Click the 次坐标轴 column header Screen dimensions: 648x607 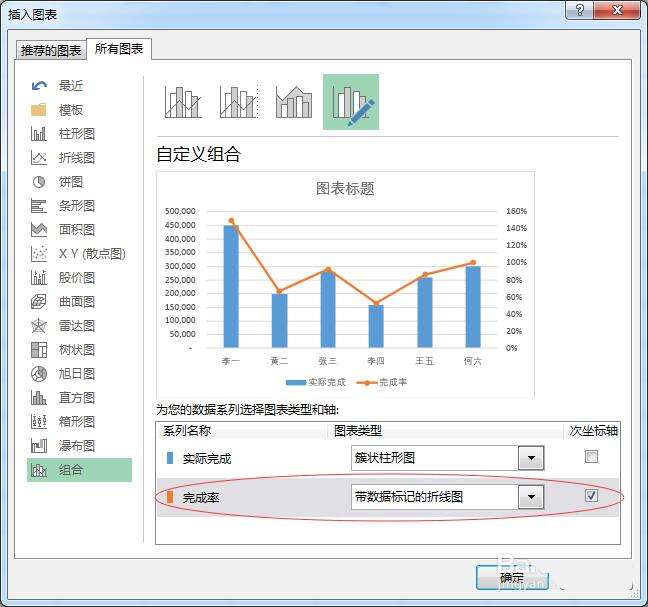(593, 431)
